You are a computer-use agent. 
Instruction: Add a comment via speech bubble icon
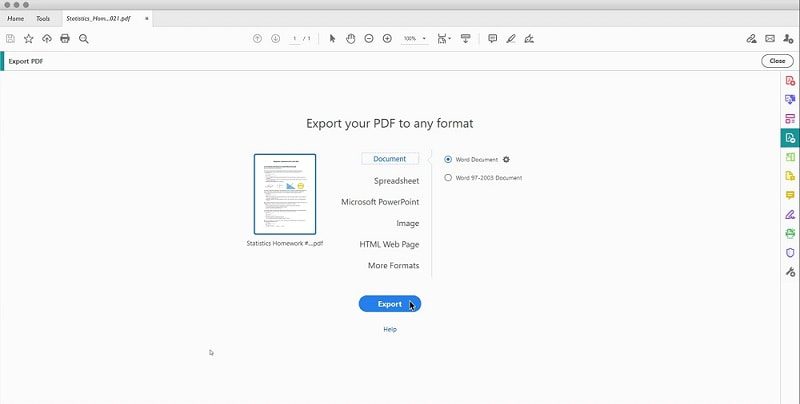pyautogui.click(x=492, y=39)
